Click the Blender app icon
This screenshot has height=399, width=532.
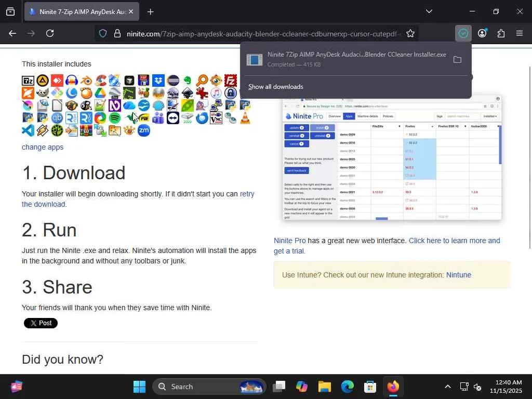click(x=86, y=81)
